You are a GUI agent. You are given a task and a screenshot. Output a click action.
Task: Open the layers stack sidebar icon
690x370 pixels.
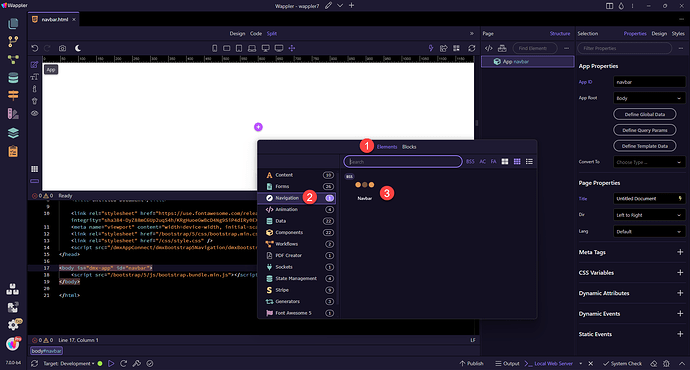click(13, 132)
